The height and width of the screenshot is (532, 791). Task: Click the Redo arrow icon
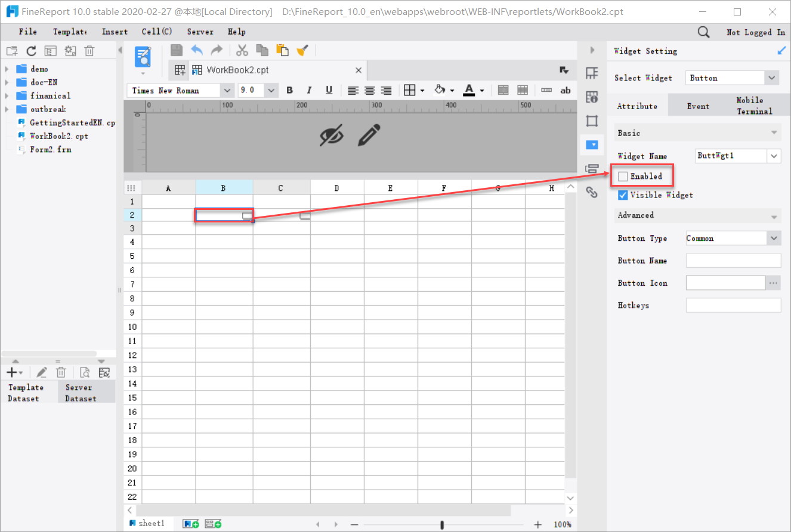tap(217, 51)
